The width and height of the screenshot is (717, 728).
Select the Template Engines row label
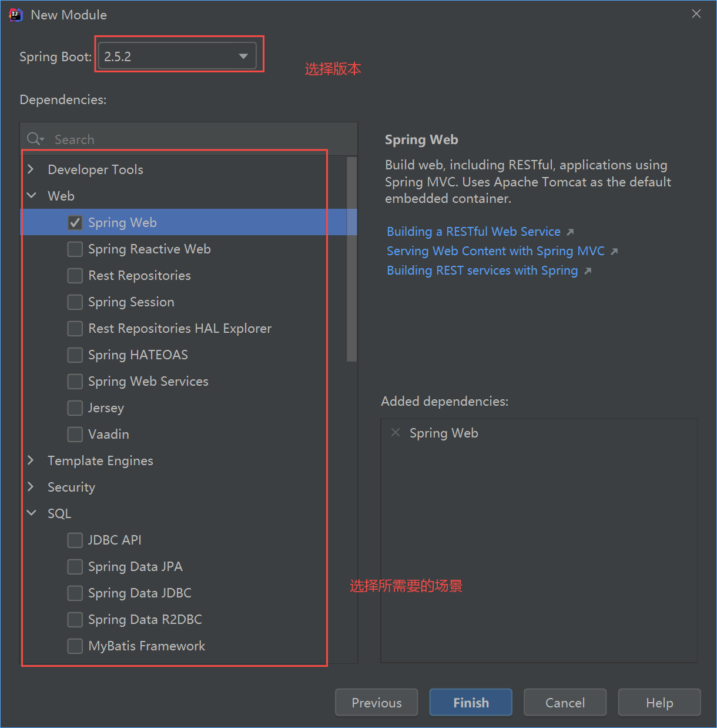click(100, 460)
